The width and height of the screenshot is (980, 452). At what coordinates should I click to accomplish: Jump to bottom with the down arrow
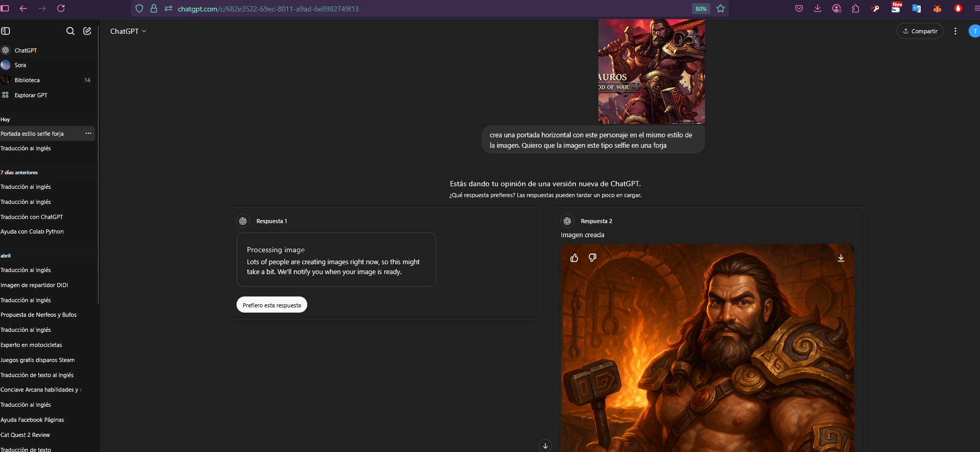tap(545, 446)
